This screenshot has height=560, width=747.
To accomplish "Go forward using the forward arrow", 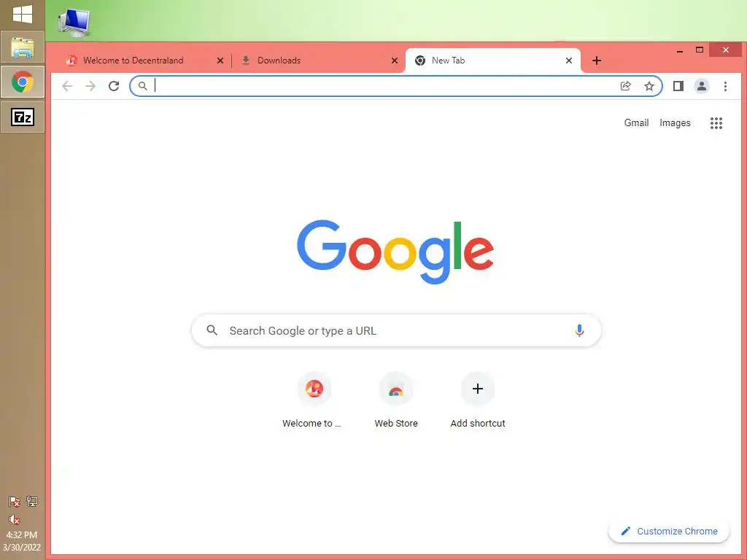I will [90, 86].
